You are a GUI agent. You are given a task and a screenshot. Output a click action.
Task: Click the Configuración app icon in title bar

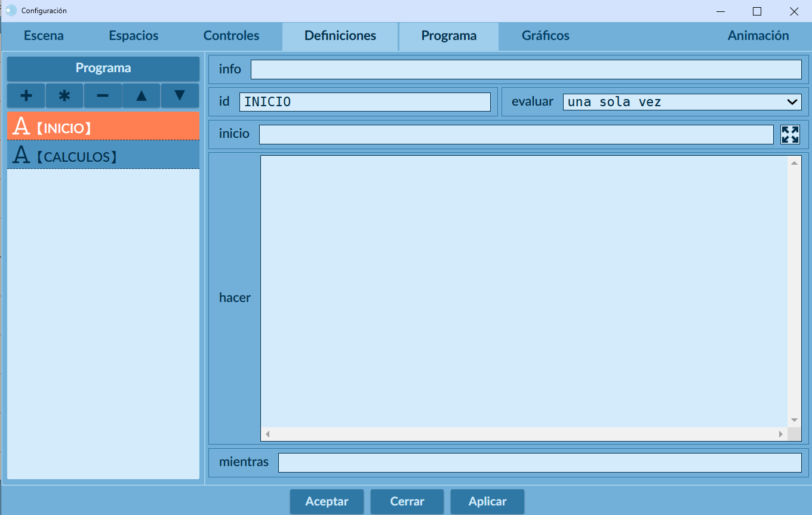pos(11,11)
